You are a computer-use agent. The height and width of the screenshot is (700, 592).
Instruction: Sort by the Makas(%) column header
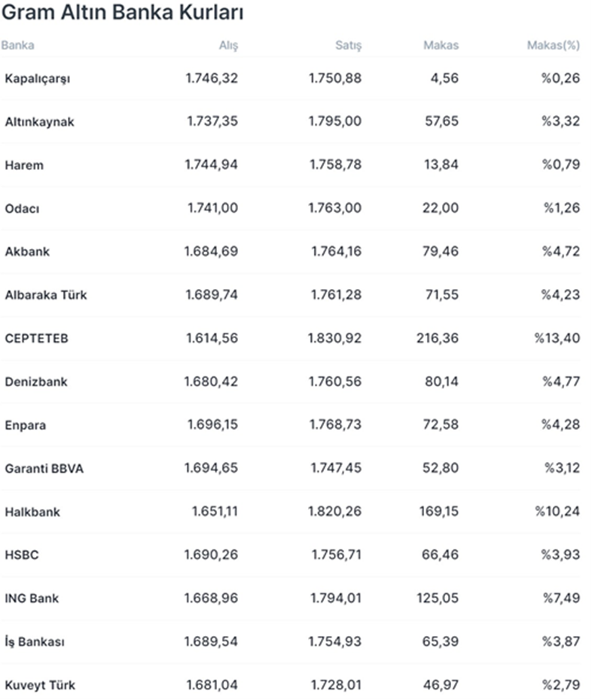pyautogui.click(x=553, y=45)
